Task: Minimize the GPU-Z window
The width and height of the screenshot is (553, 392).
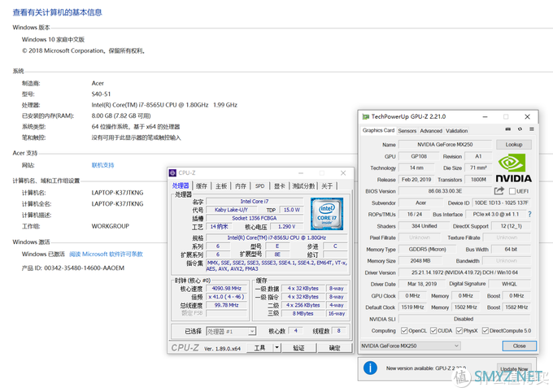Action: tap(485, 116)
